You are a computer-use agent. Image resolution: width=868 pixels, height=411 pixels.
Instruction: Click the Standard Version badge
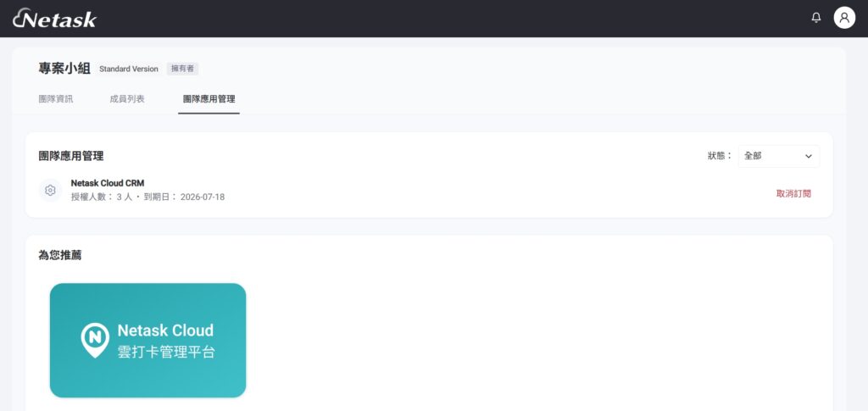(x=129, y=69)
